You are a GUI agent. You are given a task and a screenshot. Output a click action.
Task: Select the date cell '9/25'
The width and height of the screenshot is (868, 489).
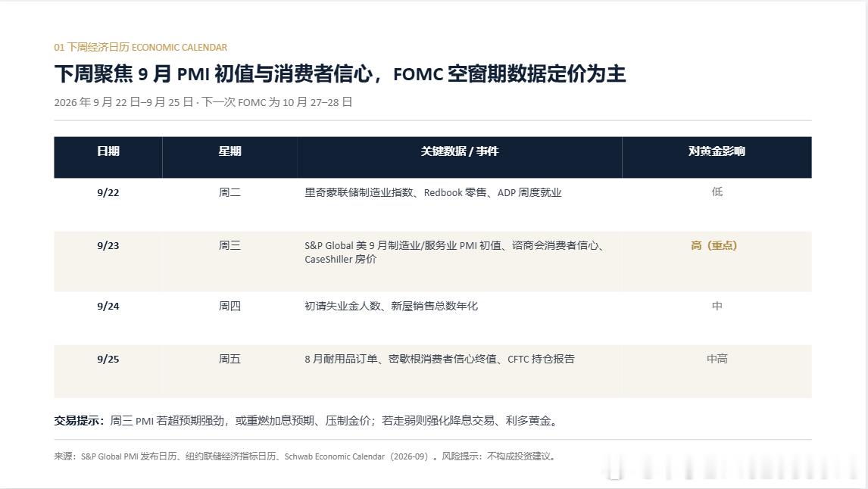108,359
